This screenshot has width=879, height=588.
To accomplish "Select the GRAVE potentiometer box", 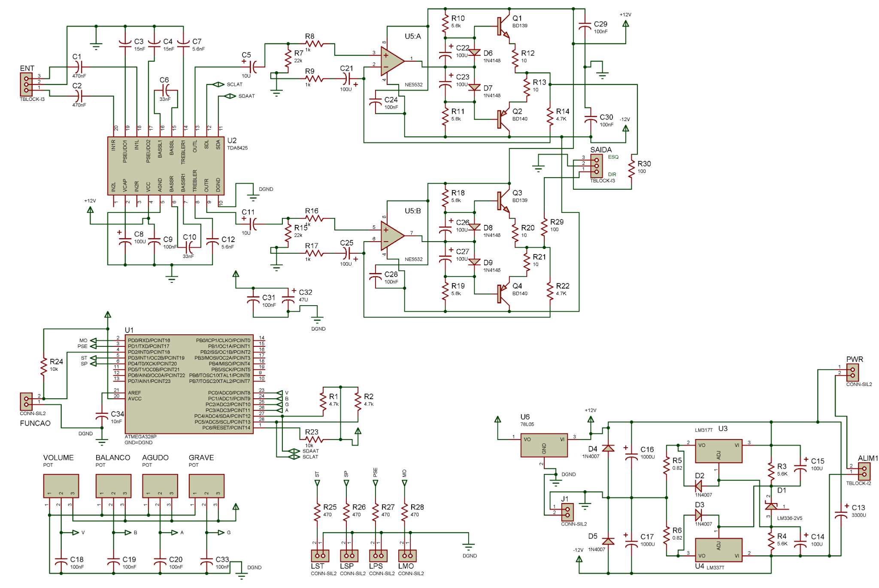I will 206,486.
